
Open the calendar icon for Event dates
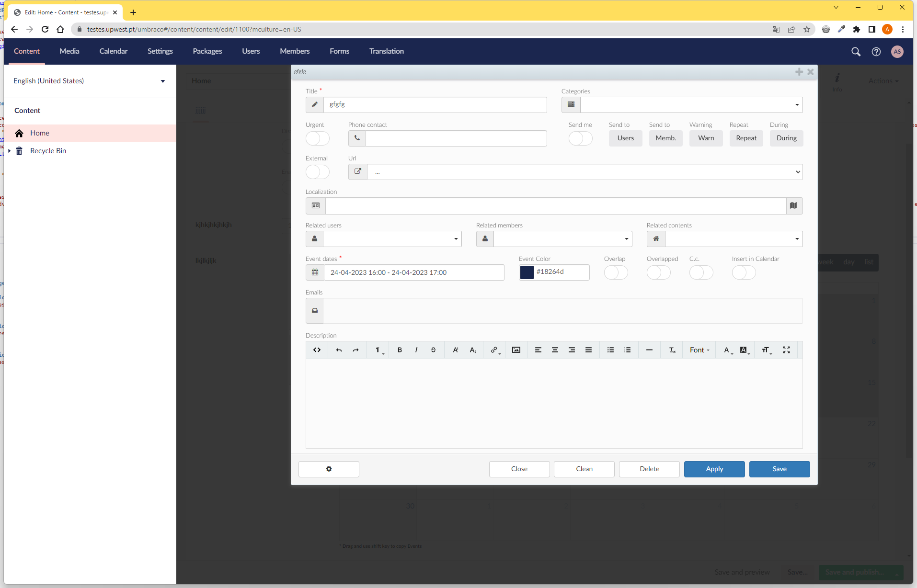pos(315,272)
